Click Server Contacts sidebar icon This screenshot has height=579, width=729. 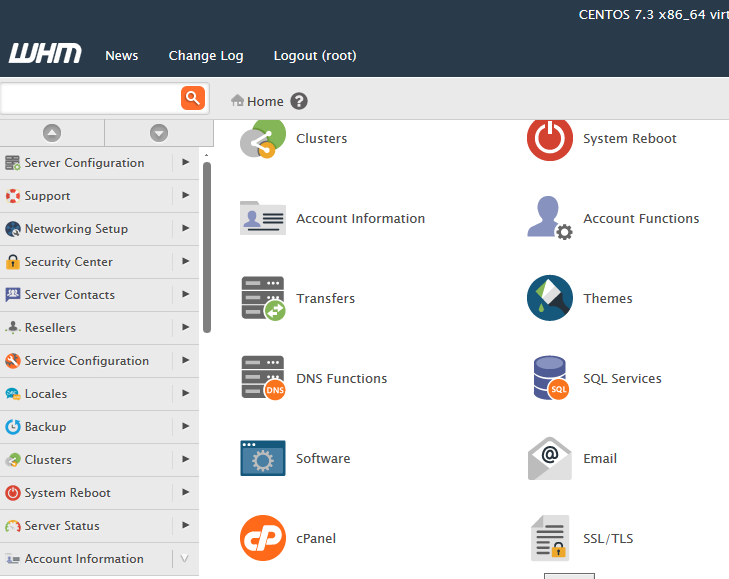pyautogui.click(x=13, y=295)
